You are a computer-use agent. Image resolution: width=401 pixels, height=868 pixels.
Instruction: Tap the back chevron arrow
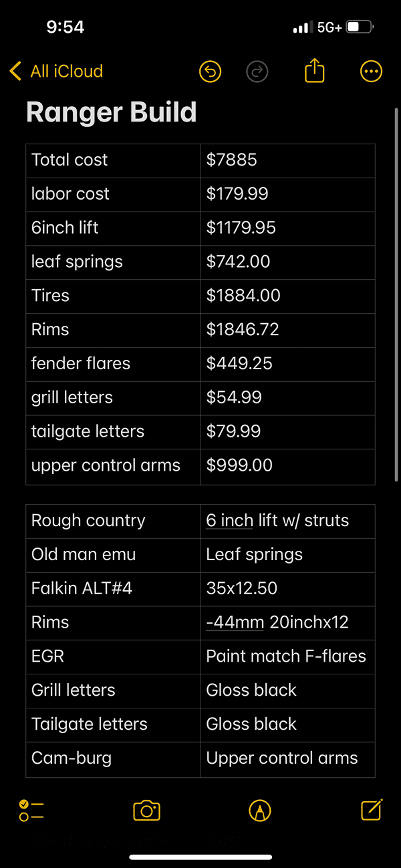click(x=15, y=71)
